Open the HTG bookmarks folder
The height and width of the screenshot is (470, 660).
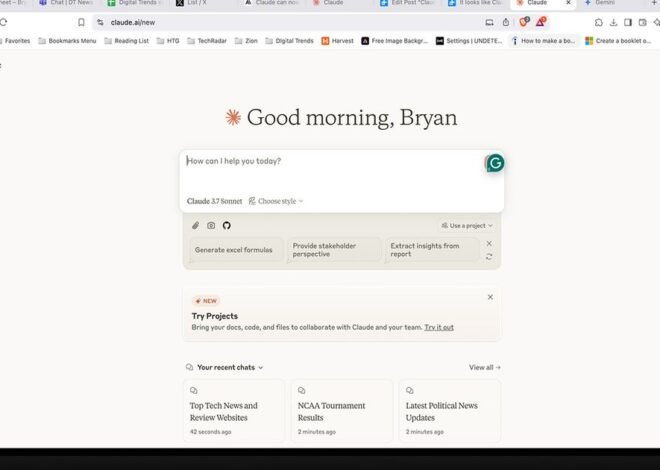168,41
